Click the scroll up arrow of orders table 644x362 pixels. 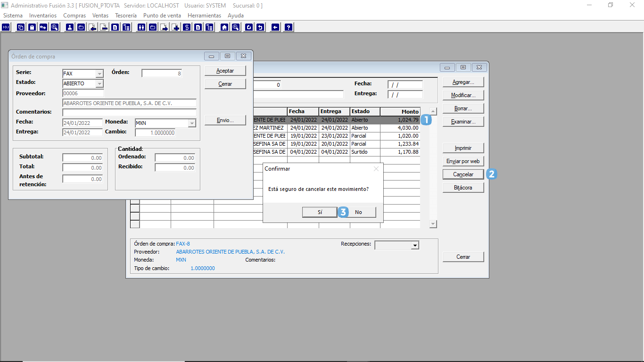coord(433,112)
